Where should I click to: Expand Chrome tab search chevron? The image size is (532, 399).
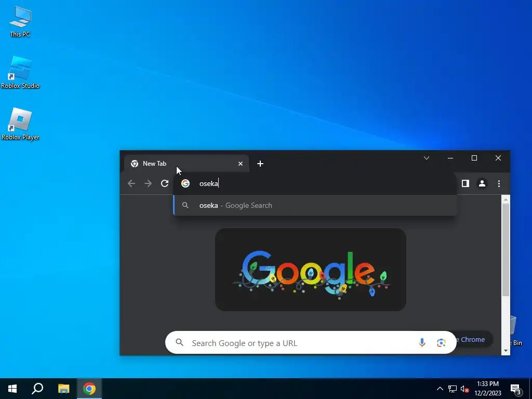427,158
